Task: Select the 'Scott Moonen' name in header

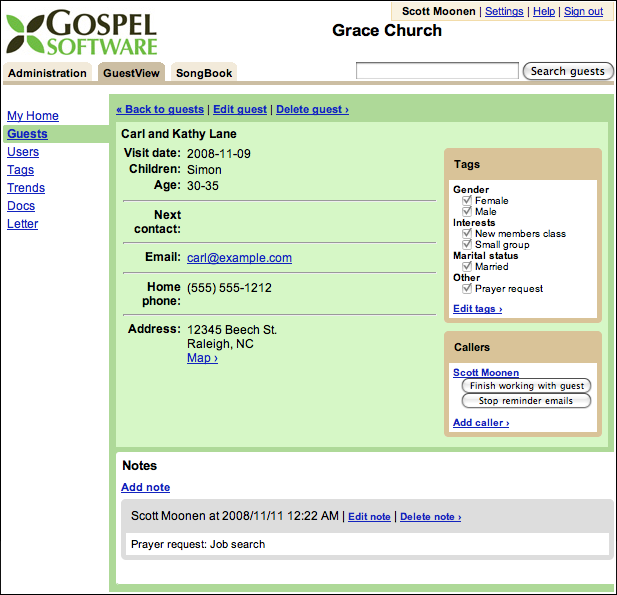Action: (439, 11)
